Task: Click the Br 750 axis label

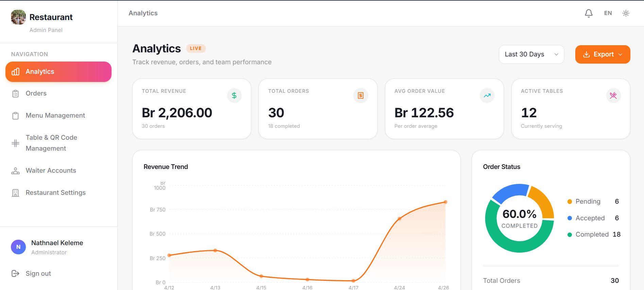Action: pos(158,210)
